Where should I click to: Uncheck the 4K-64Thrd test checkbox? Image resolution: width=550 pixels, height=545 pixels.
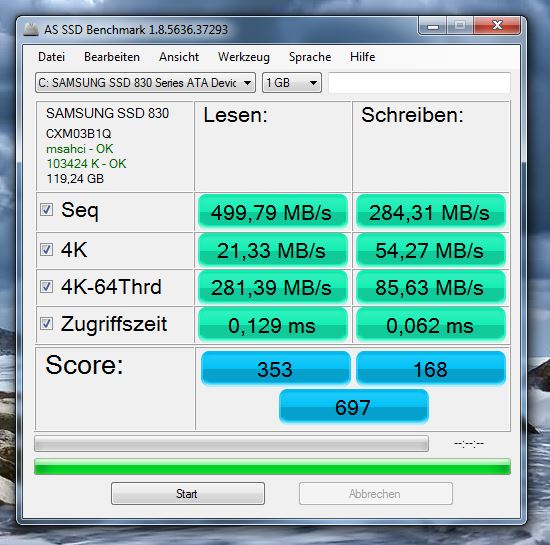tap(46, 287)
